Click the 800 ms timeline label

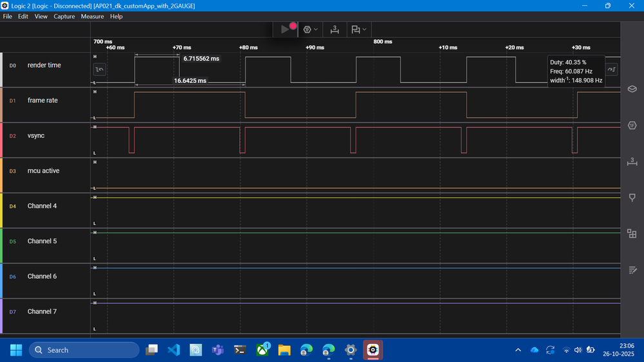[383, 41]
